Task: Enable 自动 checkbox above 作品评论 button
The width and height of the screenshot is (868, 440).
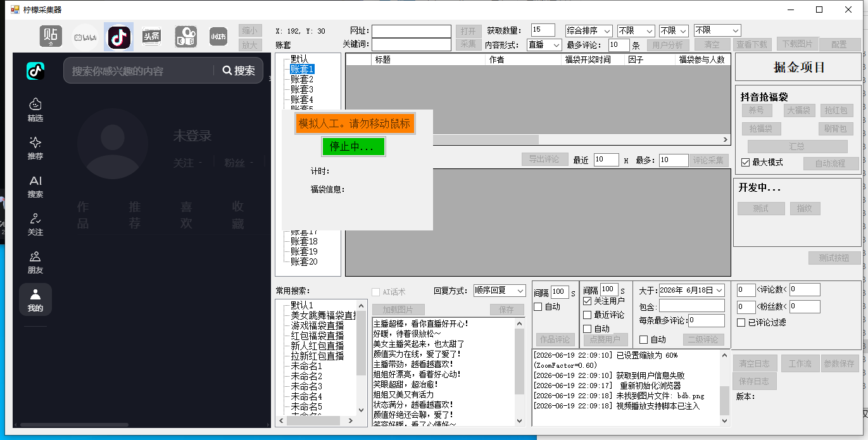Action: coord(538,306)
